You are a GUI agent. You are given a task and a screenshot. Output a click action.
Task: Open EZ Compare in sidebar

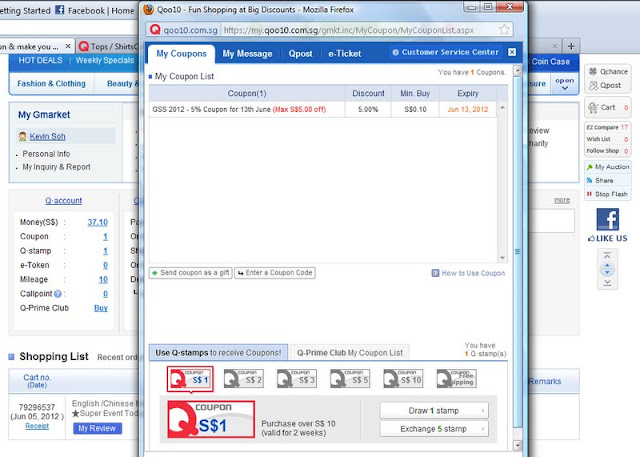[x=607, y=127]
